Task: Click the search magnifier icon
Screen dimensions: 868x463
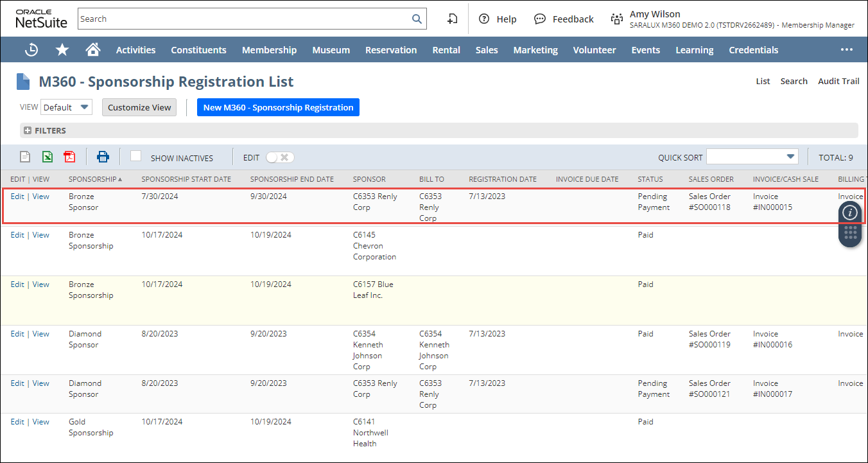Action: (x=417, y=19)
